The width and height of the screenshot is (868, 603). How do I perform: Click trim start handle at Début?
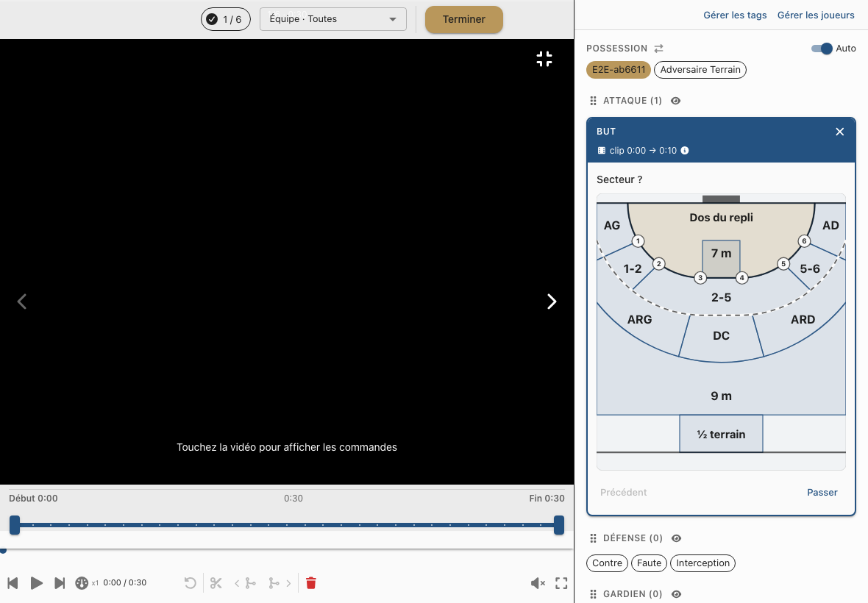pos(15,525)
